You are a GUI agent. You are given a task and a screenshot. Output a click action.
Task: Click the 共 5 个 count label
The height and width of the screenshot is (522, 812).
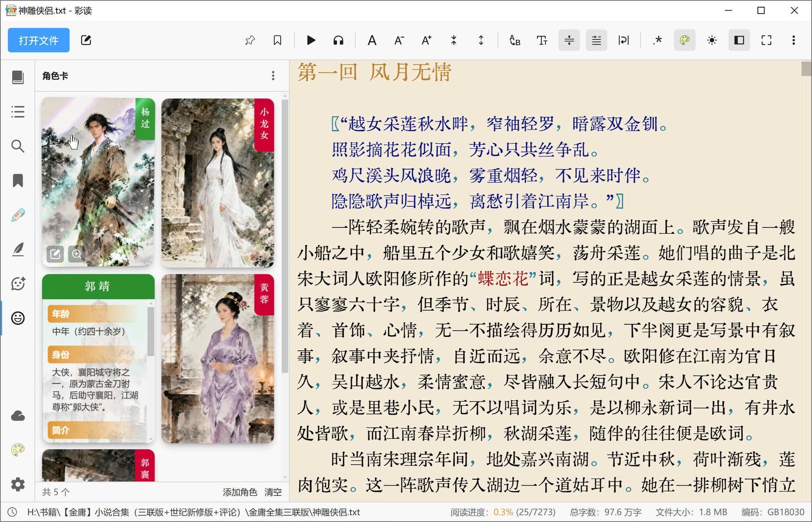pos(56,492)
